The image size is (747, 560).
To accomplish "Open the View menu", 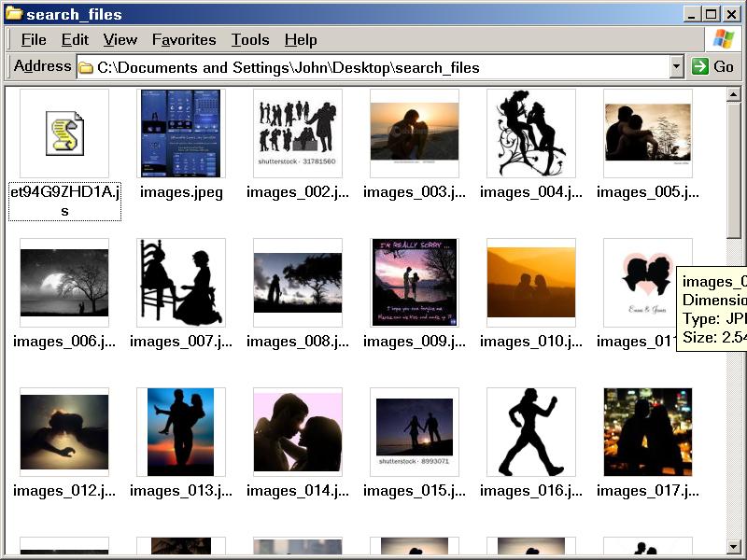I will click(x=120, y=39).
